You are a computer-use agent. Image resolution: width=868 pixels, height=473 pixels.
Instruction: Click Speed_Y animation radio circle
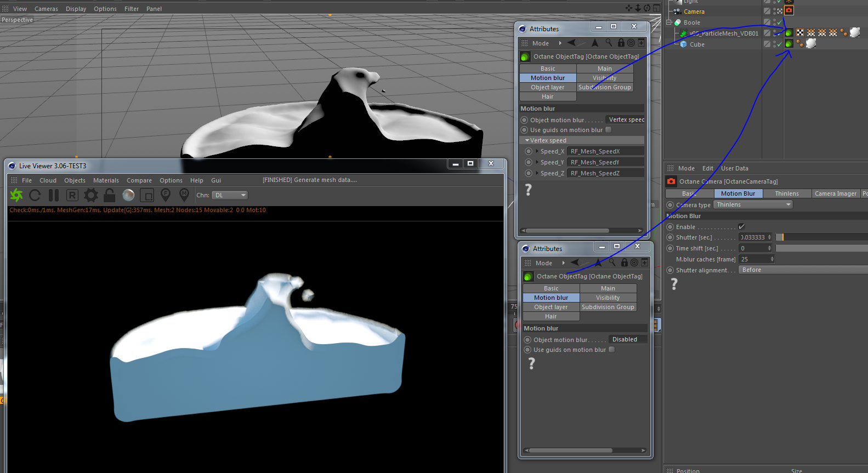coord(529,162)
